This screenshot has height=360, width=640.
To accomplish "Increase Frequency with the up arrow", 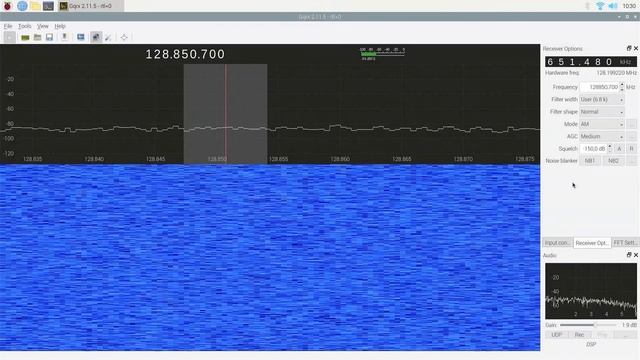I will point(622,85).
